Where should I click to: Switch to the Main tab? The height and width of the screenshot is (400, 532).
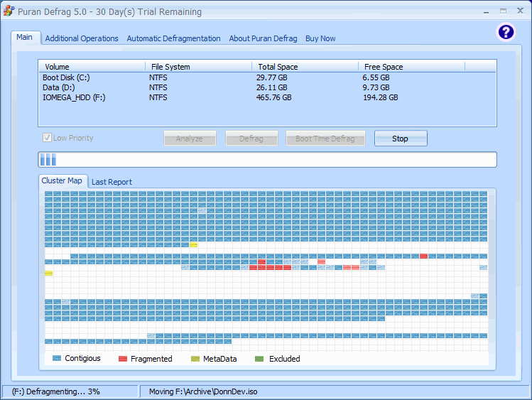(24, 38)
